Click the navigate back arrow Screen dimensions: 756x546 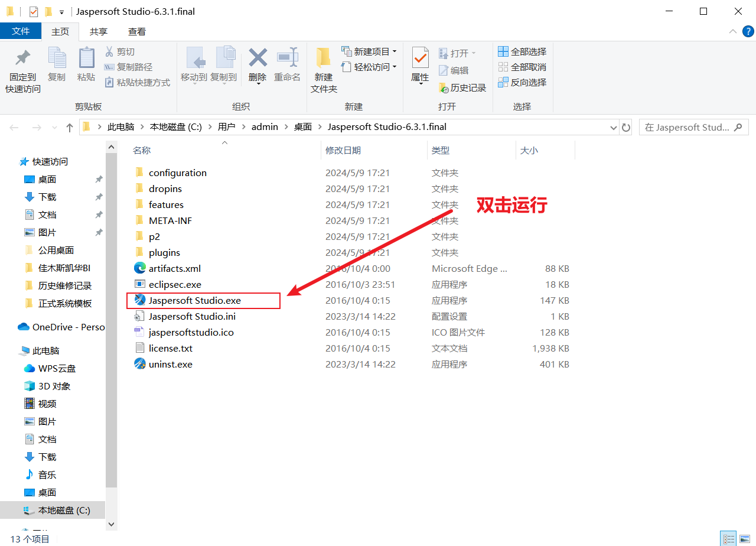tap(14, 127)
